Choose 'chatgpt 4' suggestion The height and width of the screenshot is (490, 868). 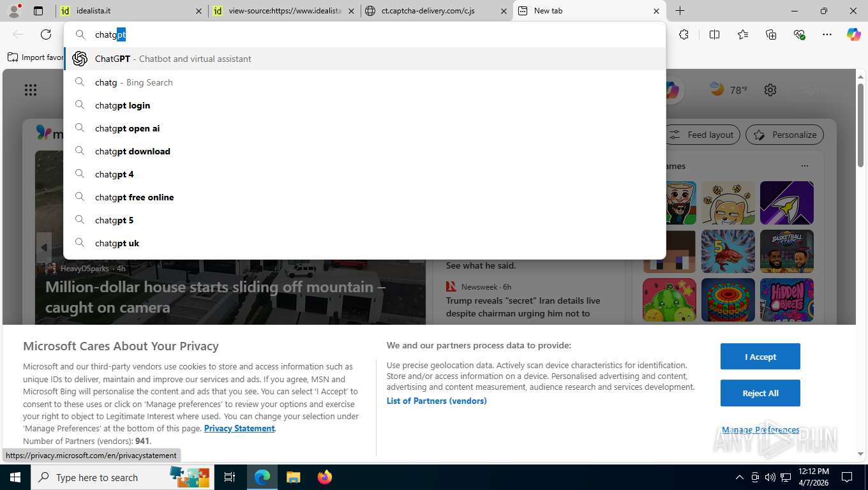coord(364,174)
